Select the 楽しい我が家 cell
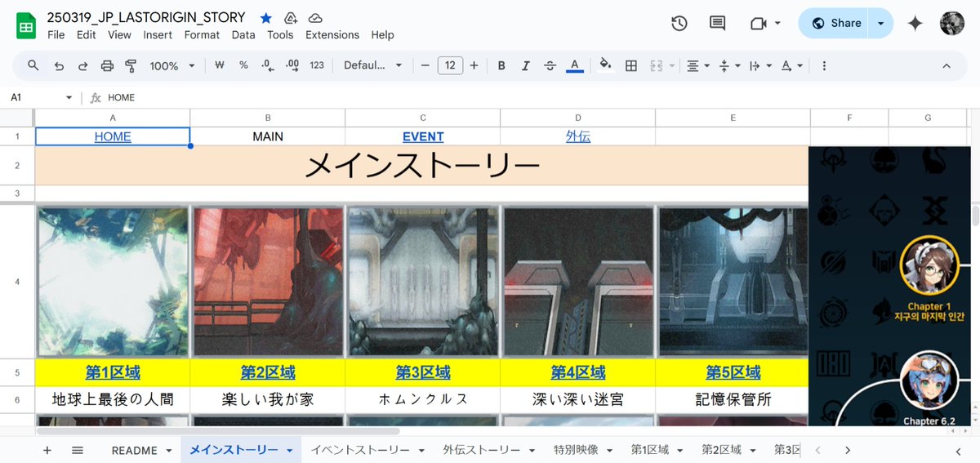The height and width of the screenshot is (463, 980). [x=268, y=399]
